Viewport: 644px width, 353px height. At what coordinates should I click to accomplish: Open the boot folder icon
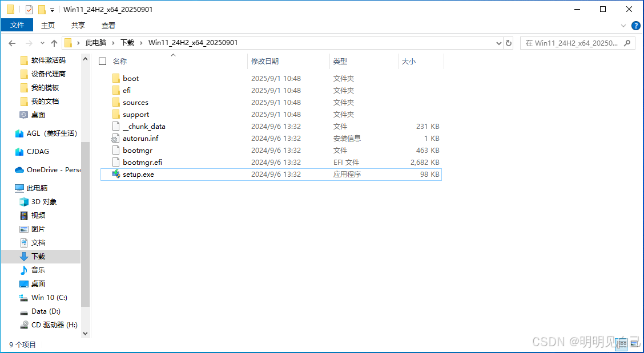(116, 78)
